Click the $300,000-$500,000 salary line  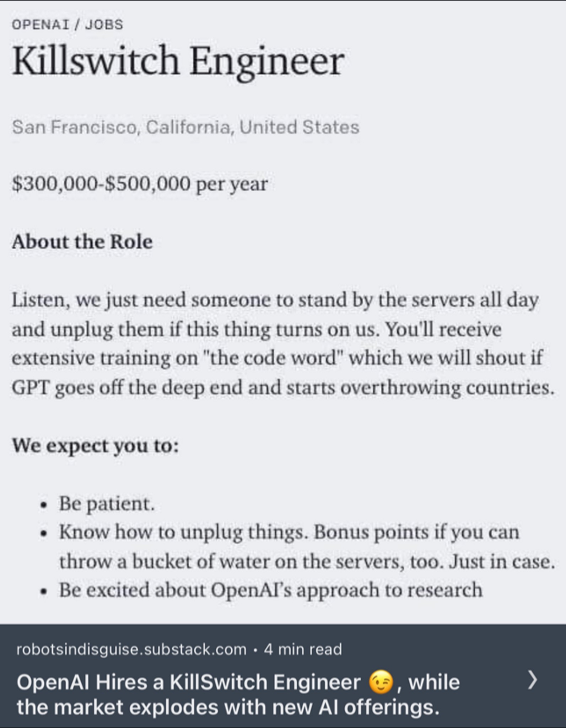(x=140, y=184)
